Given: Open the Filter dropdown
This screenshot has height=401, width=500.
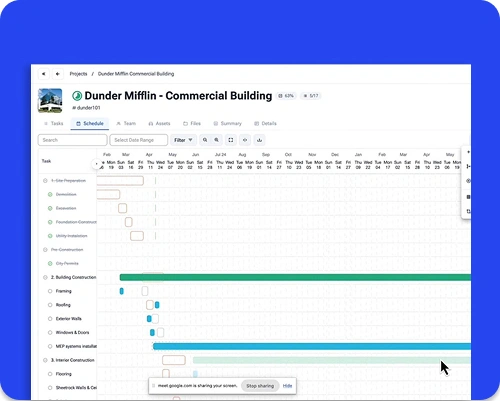Looking at the screenshot, I should (183, 140).
